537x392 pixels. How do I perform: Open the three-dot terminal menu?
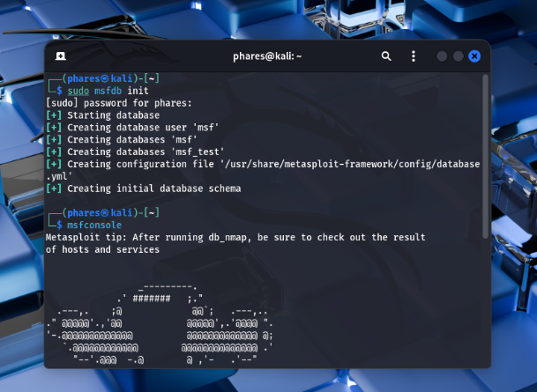click(414, 56)
